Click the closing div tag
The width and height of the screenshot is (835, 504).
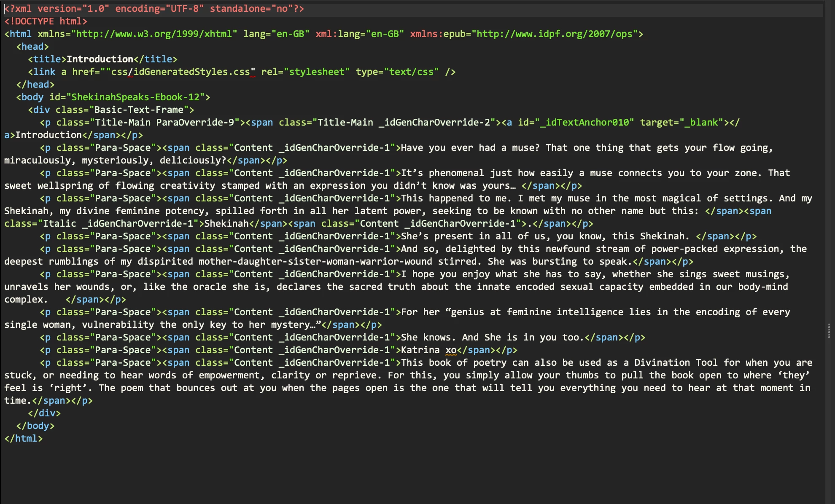click(x=44, y=413)
